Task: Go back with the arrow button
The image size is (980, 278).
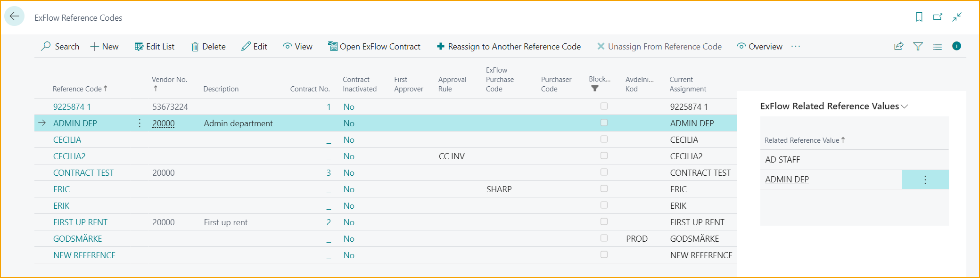Action: tap(15, 16)
